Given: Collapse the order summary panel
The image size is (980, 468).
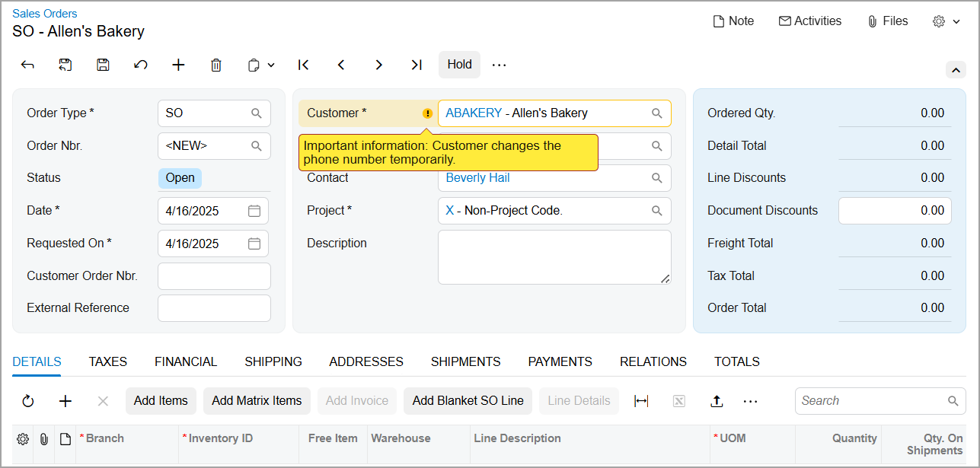Looking at the screenshot, I should point(956,70).
